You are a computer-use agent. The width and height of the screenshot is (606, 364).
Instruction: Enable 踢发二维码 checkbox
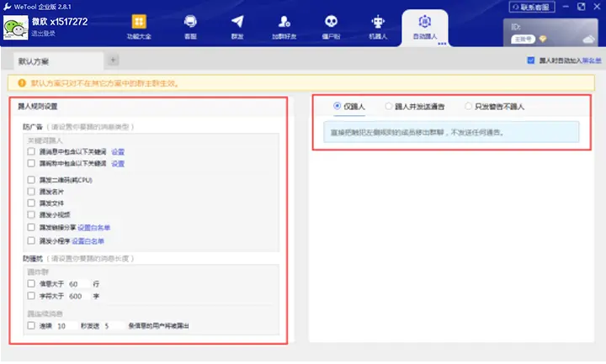[x=31, y=179]
